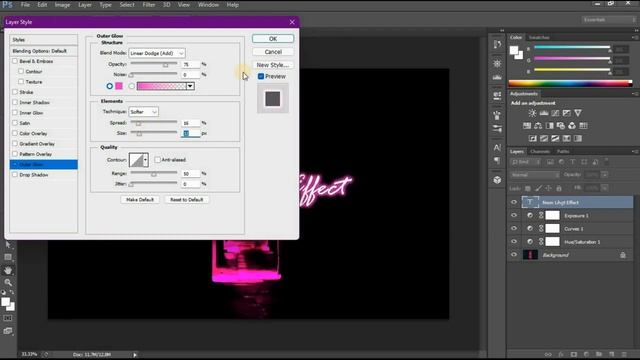Click add layer mask icon

[x=573, y=354]
